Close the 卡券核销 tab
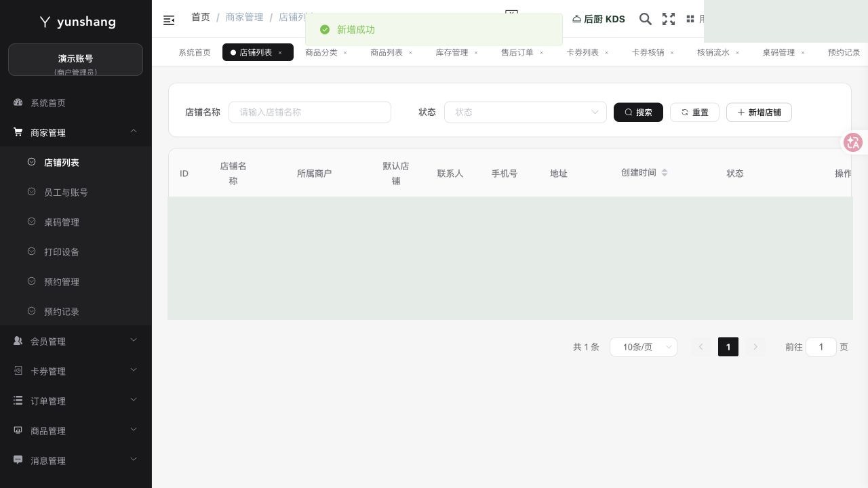The height and width of the screenshot is (488, 868). [x=672, y=52]
